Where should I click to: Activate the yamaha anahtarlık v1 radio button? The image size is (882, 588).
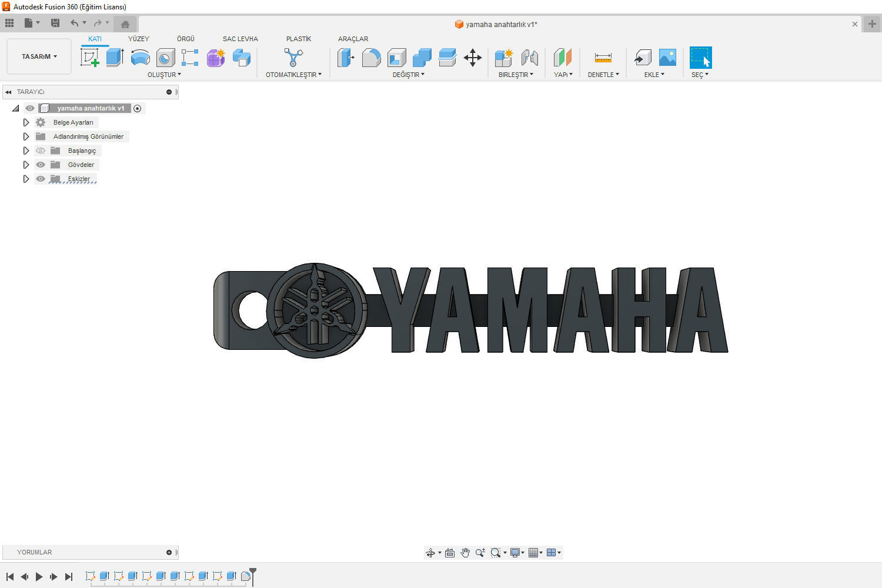[x=138, y=108]
